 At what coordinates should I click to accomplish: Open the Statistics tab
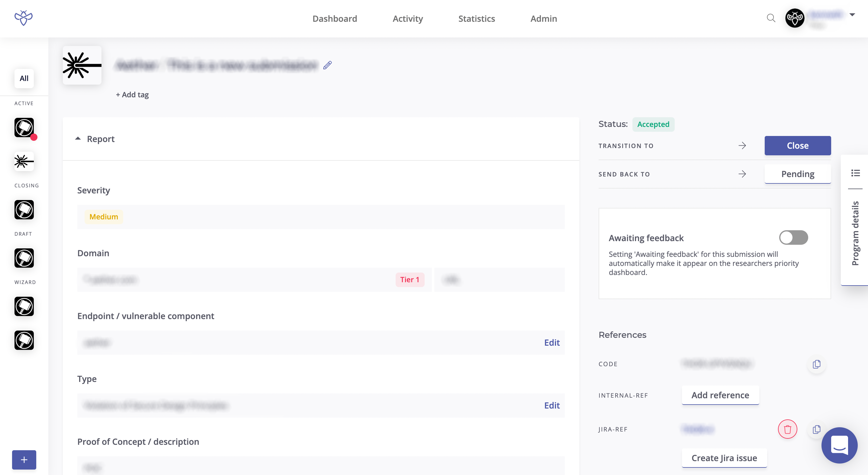click(x=477, y=18)
